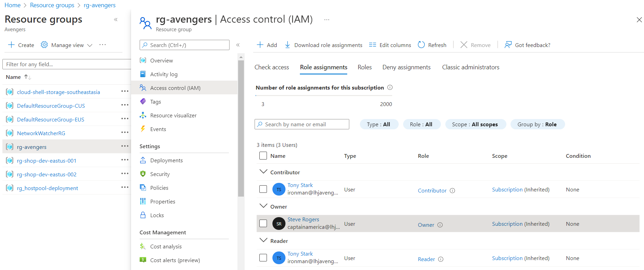Open the Scope : All scopes filter
Image resolution: width=644 pixels, height=270 pixels.
click(475, 124)
